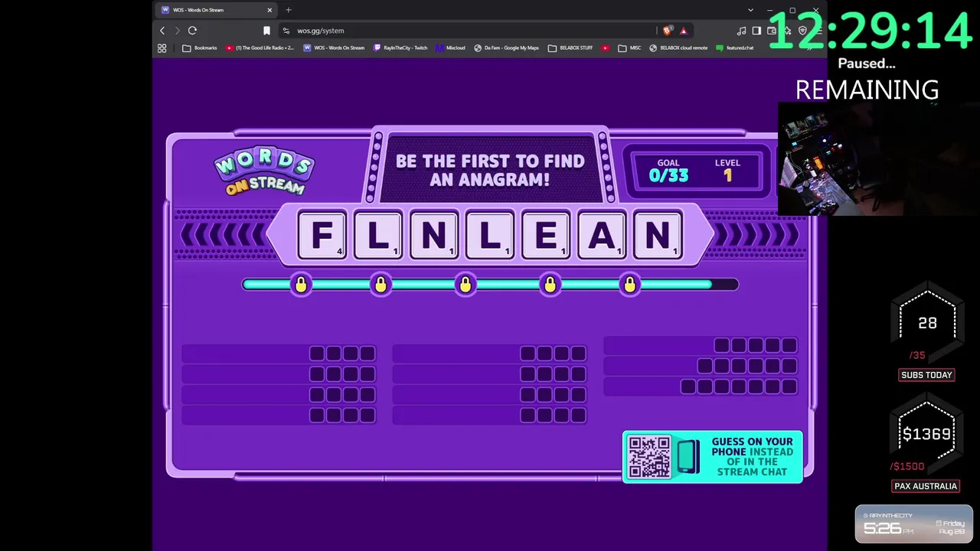Open the Da Fam - Google My Maps bookmark
980x551 pixels.
coord(506,48)
